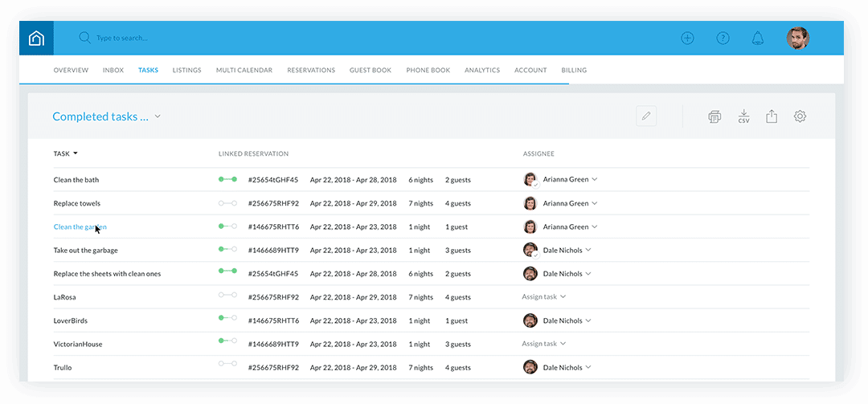Open Phone Book tab
This screenshot has width=868, height=404.
coord(428,71)
